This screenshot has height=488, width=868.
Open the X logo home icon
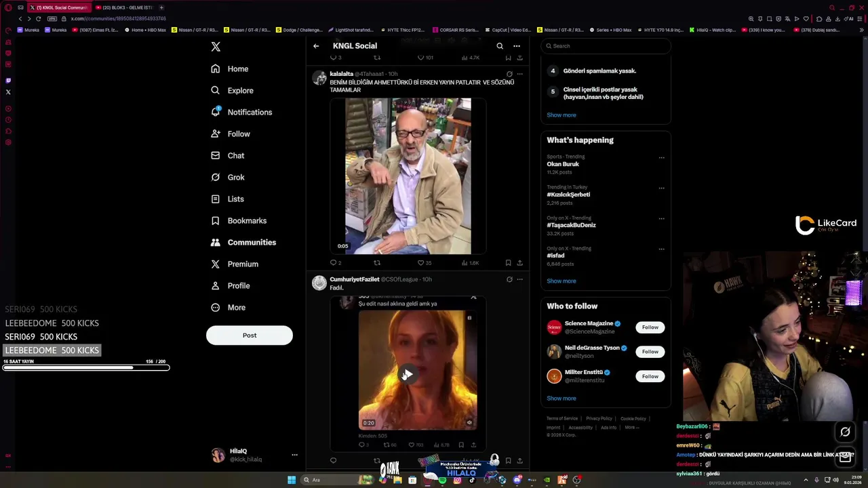tap(216, 47)
